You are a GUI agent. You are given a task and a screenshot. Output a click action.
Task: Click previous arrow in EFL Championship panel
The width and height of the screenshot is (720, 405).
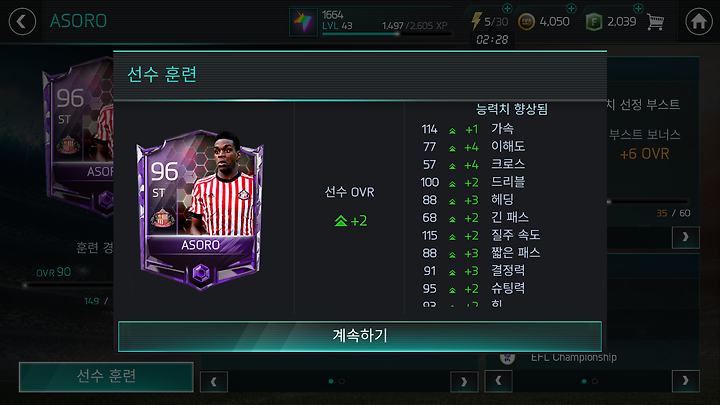(x=499, y=381)
